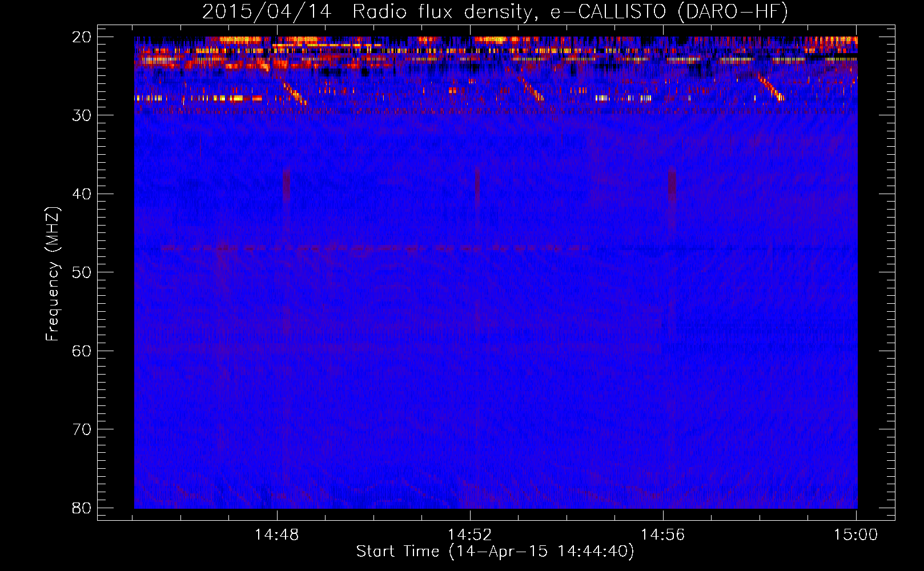Click the '60' frequency tick label

(x=82, y=351)
